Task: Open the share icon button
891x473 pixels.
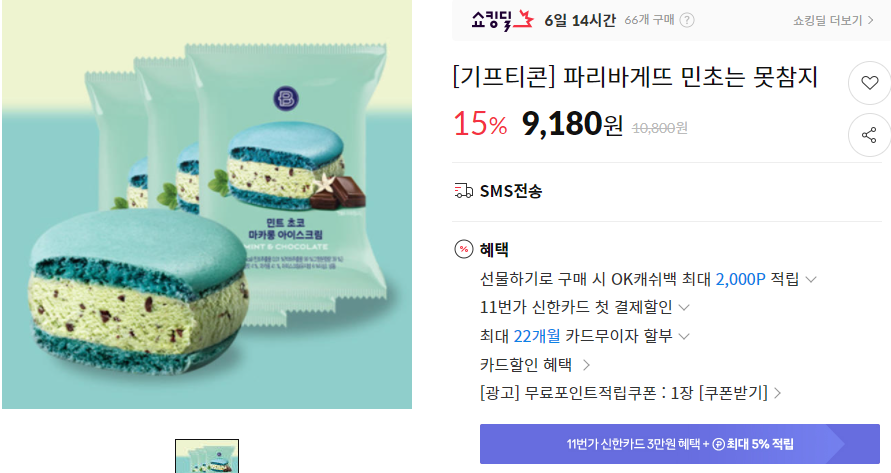Action: point(869,135)
